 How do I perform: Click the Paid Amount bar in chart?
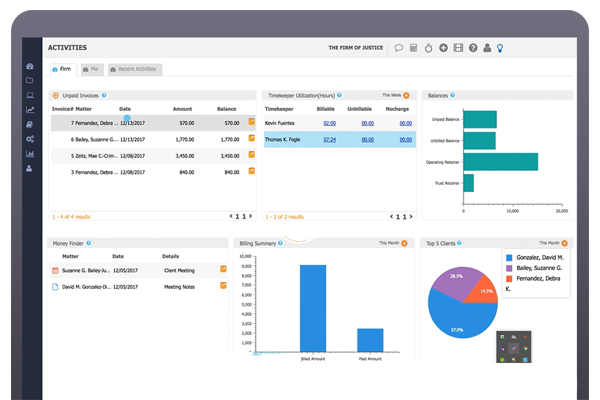click(370, 340)
